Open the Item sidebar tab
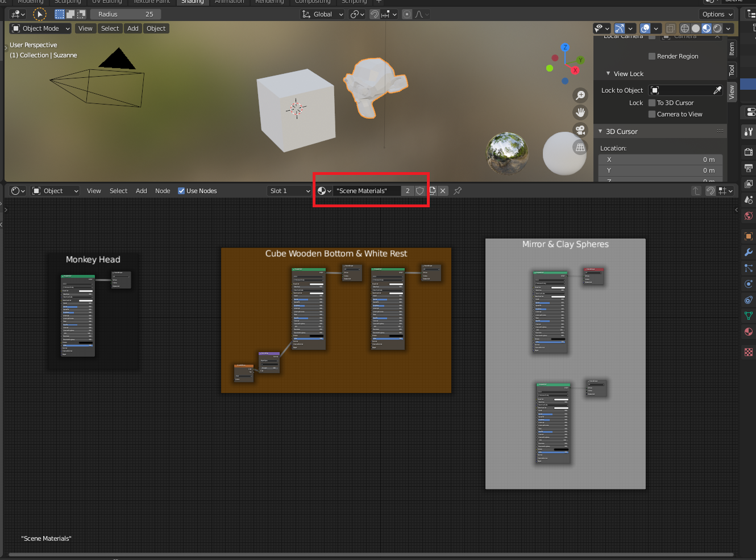Viewport: 756px width, 560px height. pyautogui.click(x=732, y=48)
